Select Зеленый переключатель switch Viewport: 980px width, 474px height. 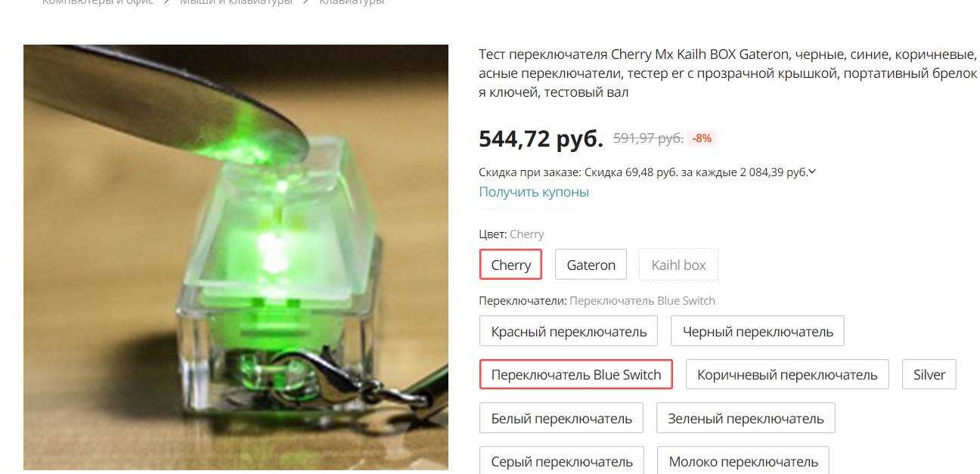(x=746, y=418)
